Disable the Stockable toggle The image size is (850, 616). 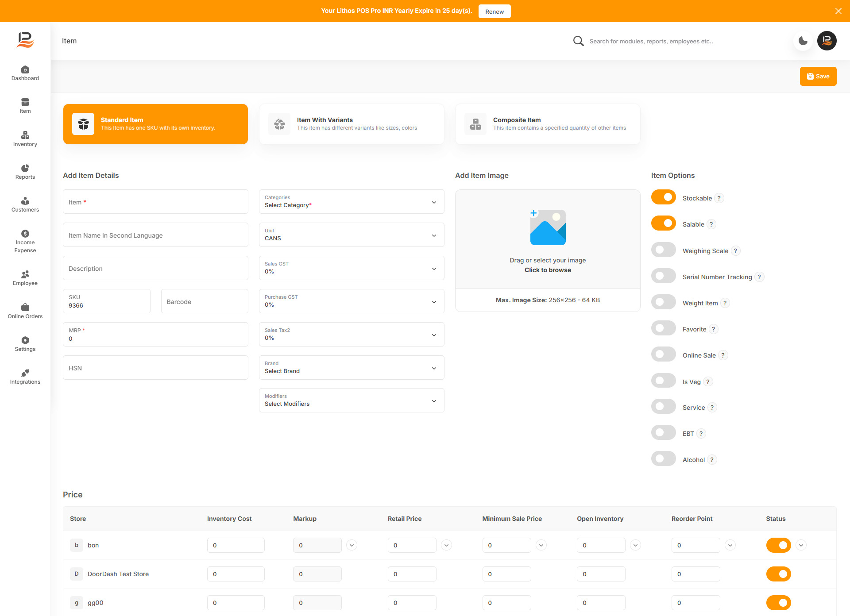[663, 197]
